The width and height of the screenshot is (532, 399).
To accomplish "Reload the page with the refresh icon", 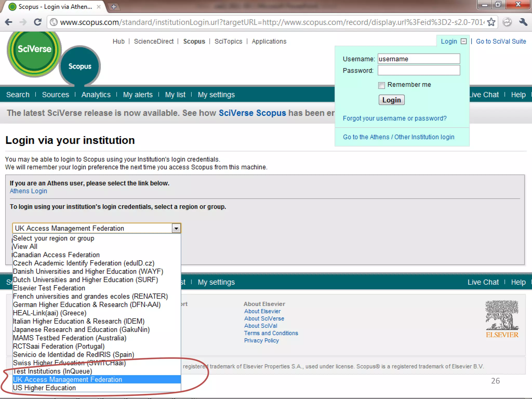I will [x=38, y=22].
